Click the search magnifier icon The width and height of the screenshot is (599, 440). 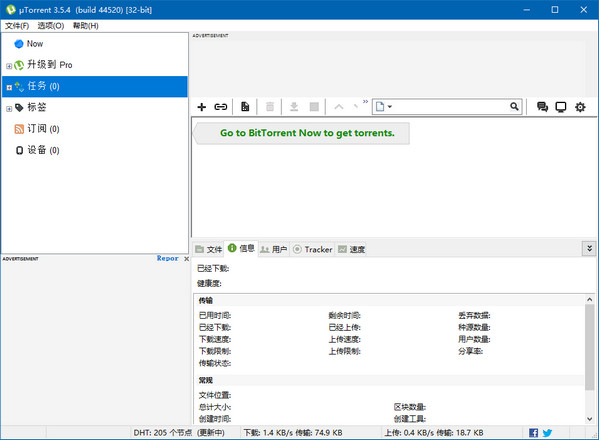pos(514,106)
